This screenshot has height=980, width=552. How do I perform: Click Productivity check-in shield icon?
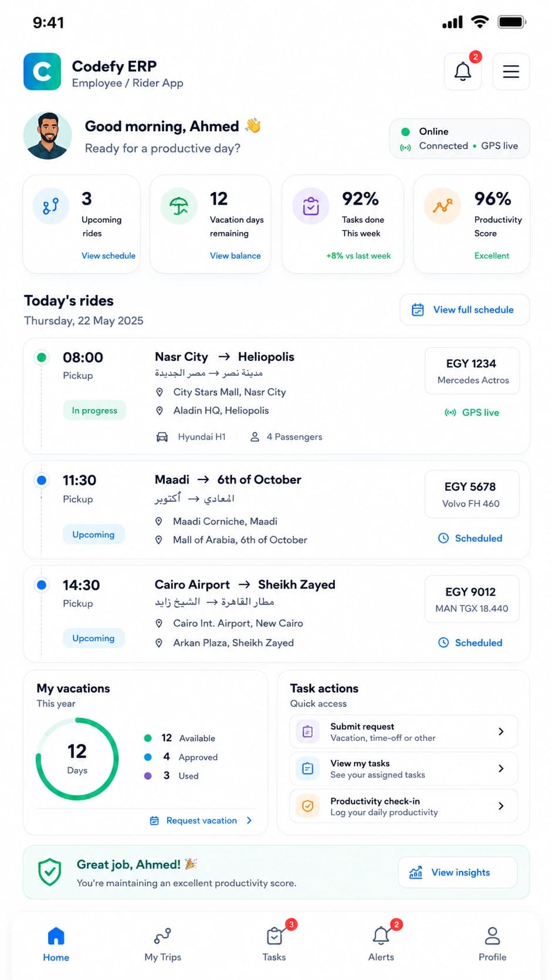click(x=307, y=806)
